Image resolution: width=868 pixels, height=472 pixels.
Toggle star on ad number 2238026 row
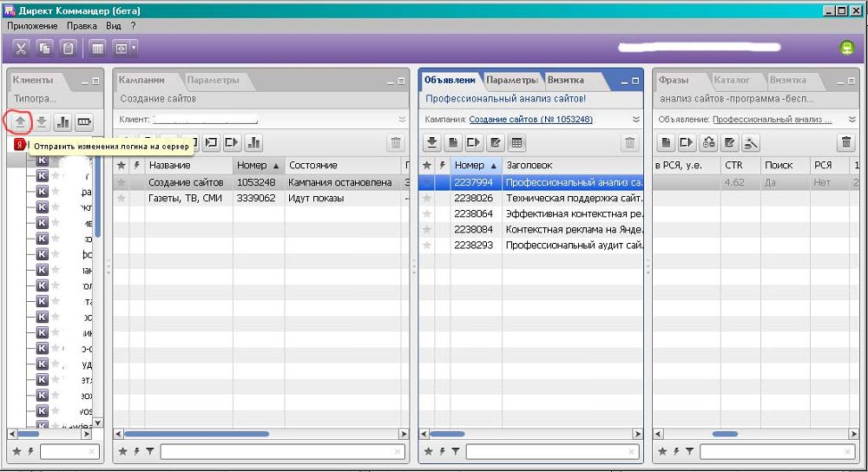tap(426, 199)
